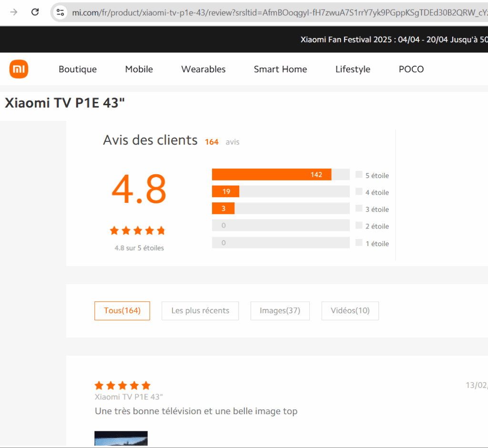Click the Xiaomi TV P1E 43" page title
Image resolution: width=488 pixels, height=448 pixels.
pos(65,103)
